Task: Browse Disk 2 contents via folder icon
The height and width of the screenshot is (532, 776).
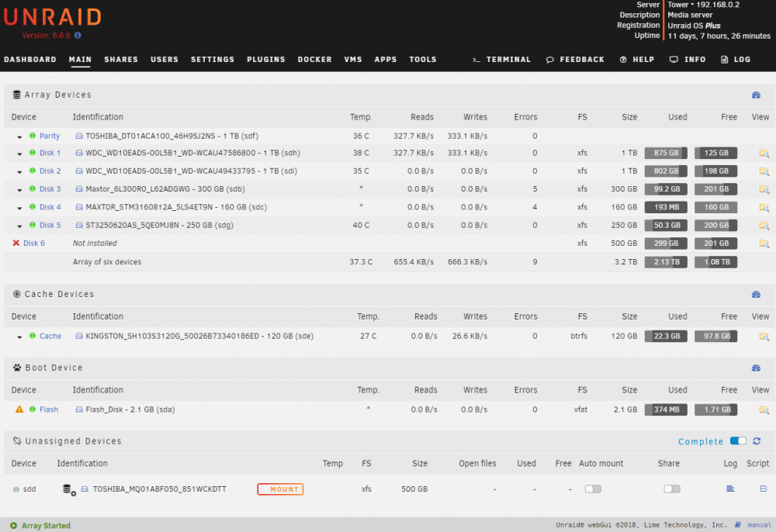Action: tap(764, 171)
